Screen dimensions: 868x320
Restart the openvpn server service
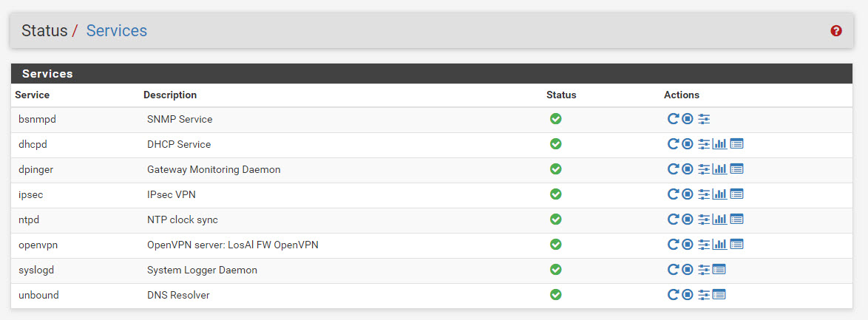click(x=673, y=244)
